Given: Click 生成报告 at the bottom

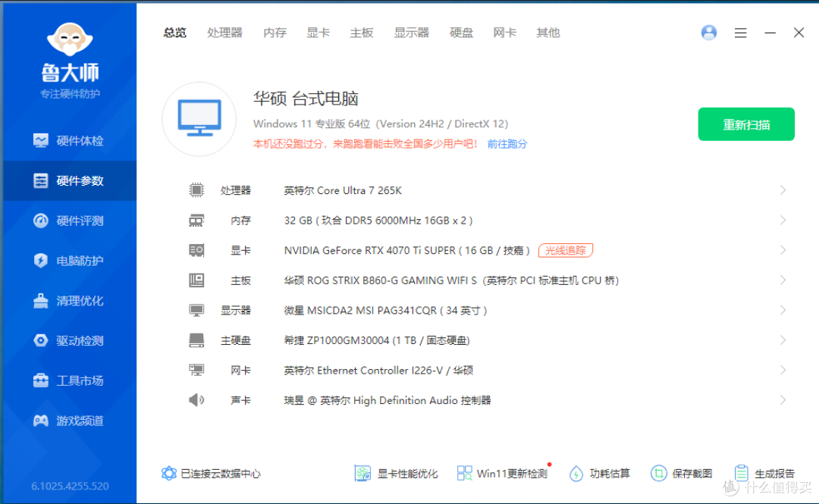Looking at the screenshot, I should coord(764,473).
